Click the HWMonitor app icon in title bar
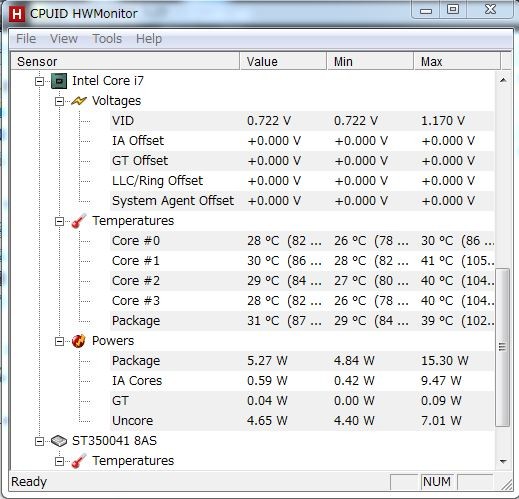Image resolution: width=519 pixels, height=499 pixels. click(17, 14)
